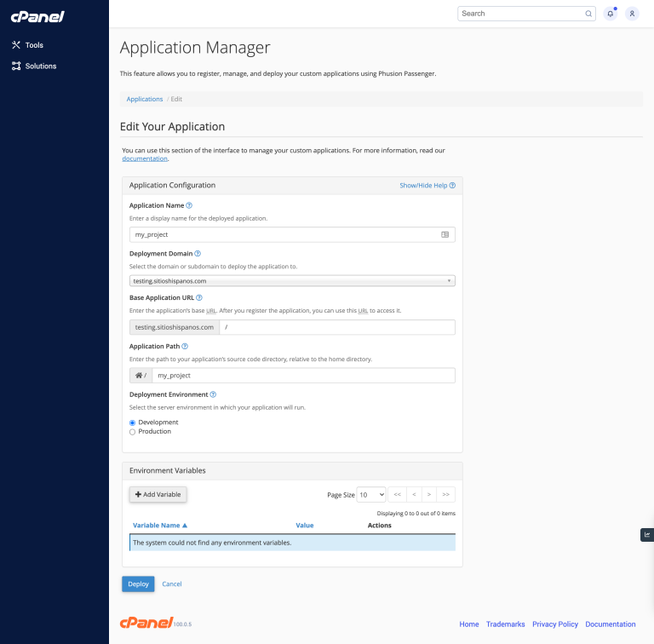This screenshot has width=654, height=644.
Task: Go to next page with > button
Action: (429, 494)
